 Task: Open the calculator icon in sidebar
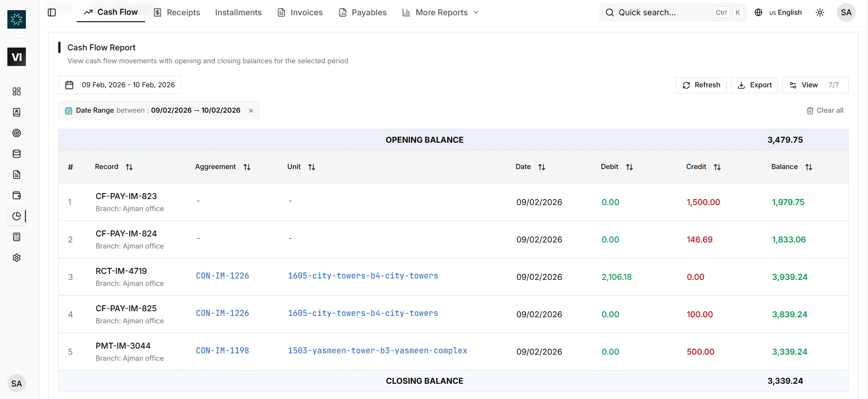[17, 237]
